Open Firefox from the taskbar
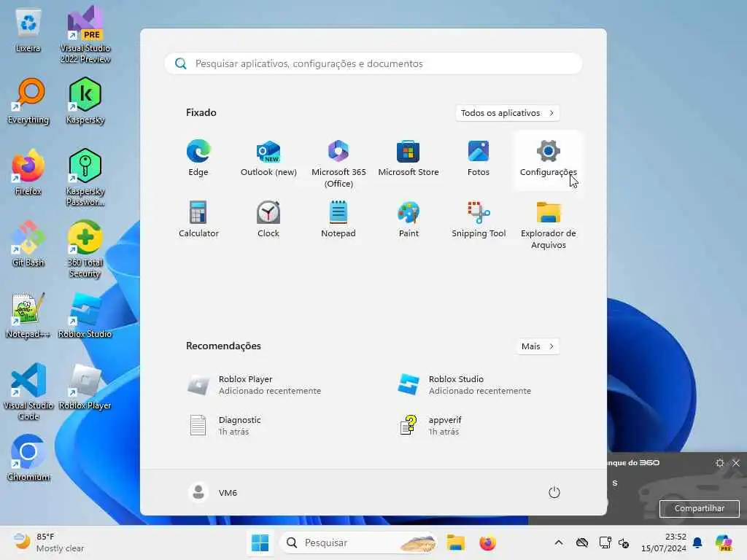 pyautogui.click(x=487, y=542)
